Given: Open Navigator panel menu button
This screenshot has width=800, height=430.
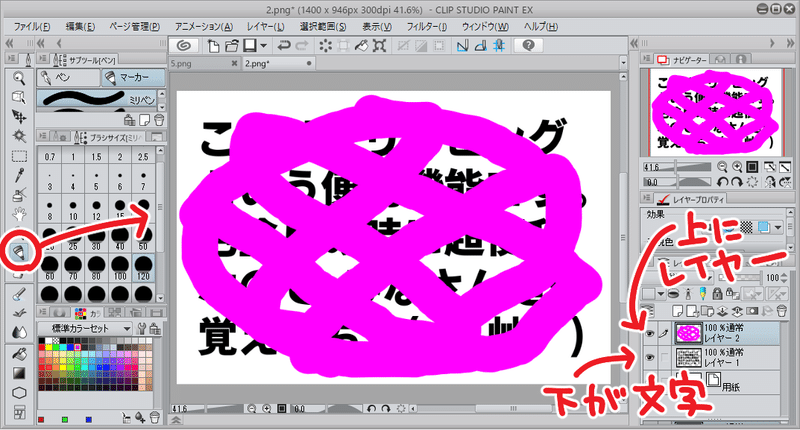Looking at the screenshot, I should [x=646, y=60].
